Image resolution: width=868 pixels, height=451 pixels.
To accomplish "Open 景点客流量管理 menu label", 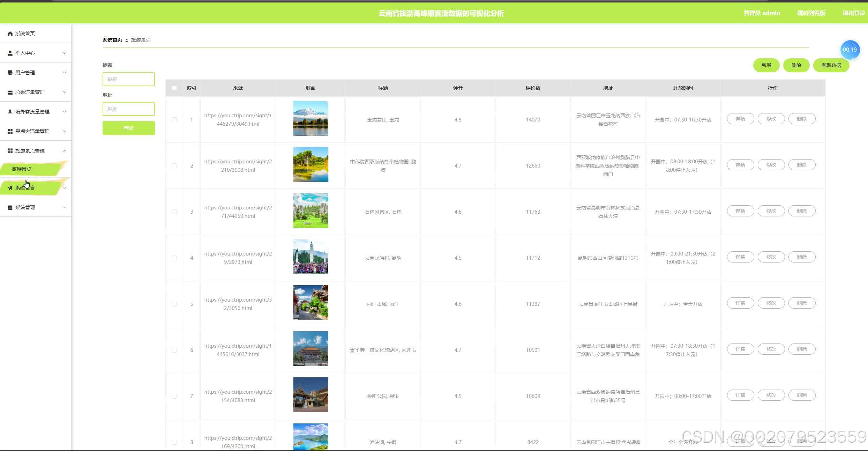I will [32, 131].
